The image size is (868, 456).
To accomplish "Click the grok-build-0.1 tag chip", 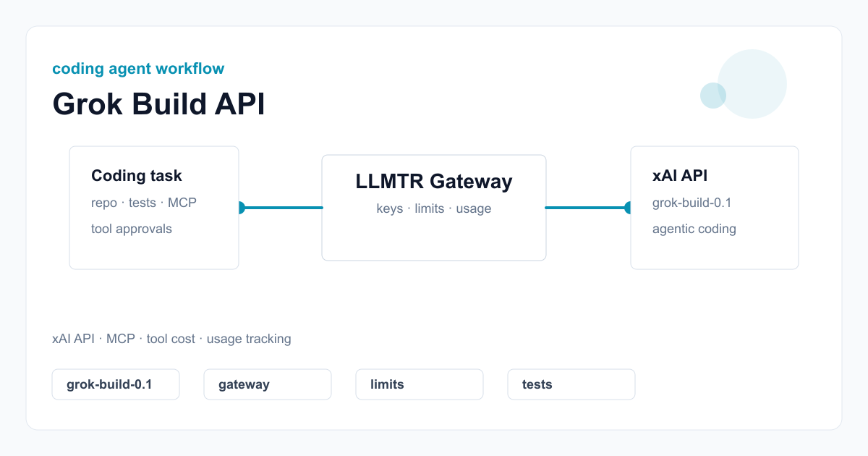I will (x=116, y=384).
